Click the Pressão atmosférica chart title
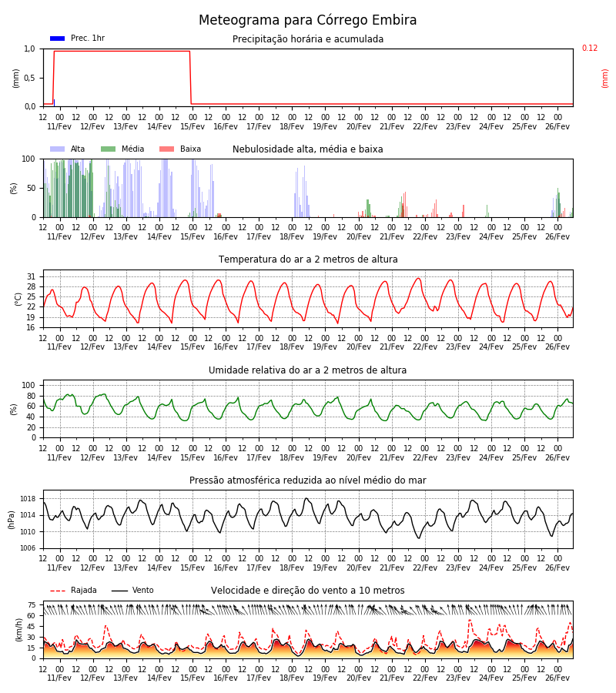This screenshot has width=616, height=693. (307, 480)
